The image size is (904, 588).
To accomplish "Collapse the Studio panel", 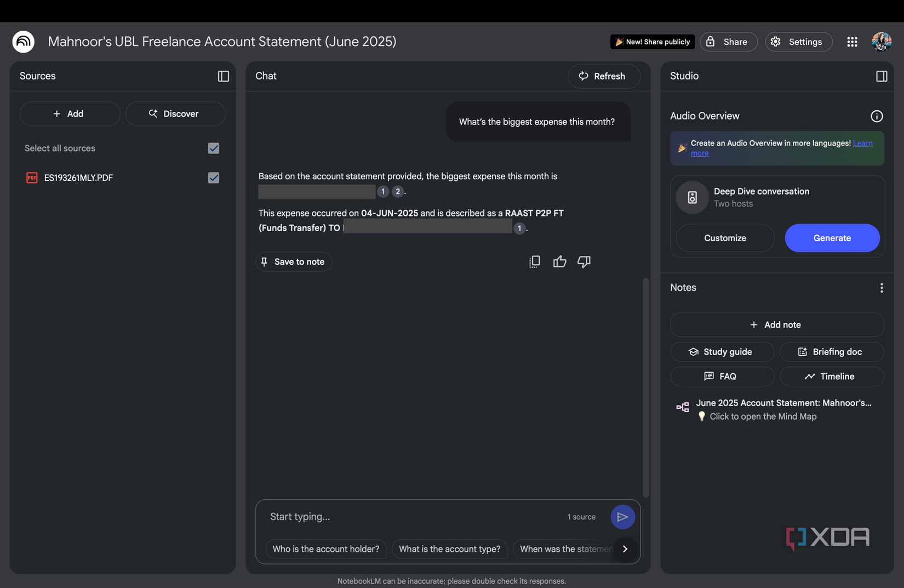I will 881,76.
